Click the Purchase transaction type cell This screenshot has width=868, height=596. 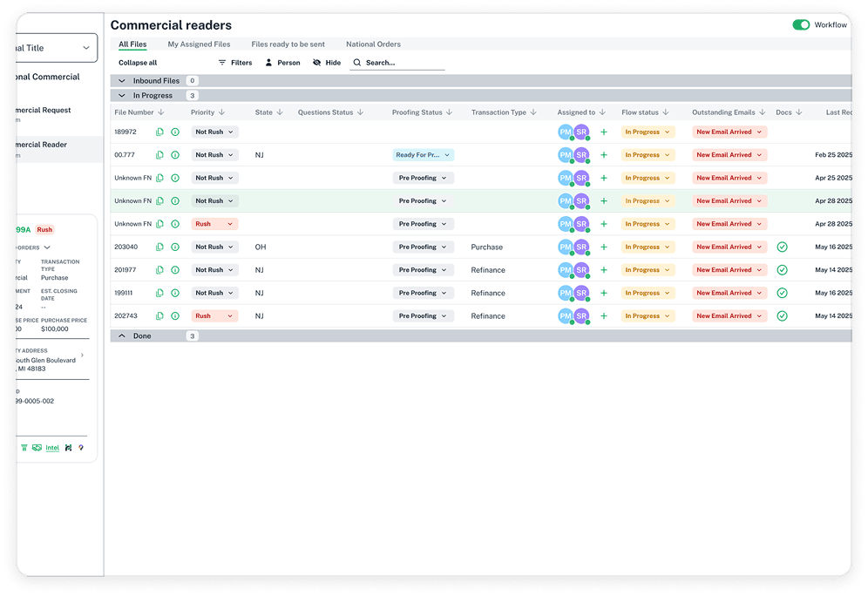click(x=486, y=247)
